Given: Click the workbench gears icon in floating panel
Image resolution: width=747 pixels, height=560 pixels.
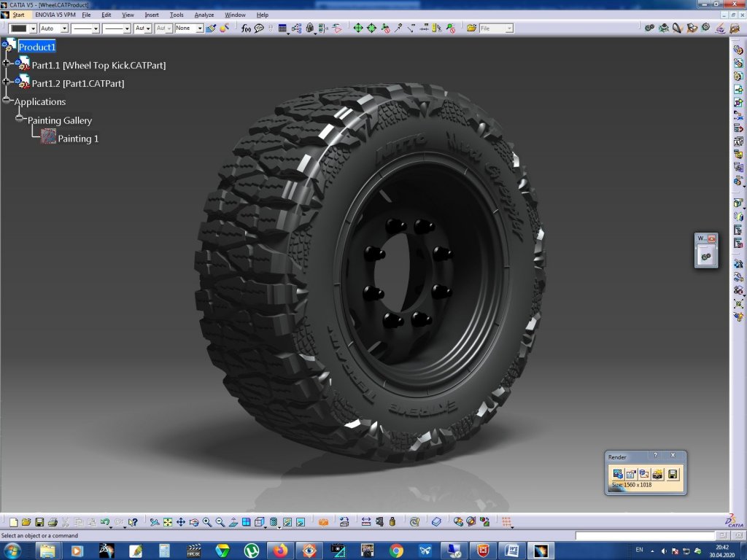Looking at the screenshot, I should click(x=705, y=256).
